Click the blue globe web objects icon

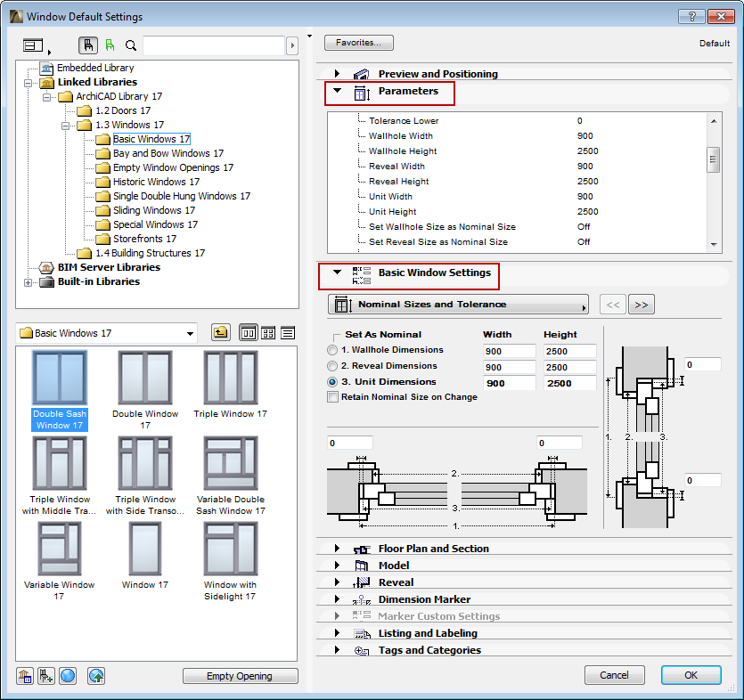pos(68,676)
